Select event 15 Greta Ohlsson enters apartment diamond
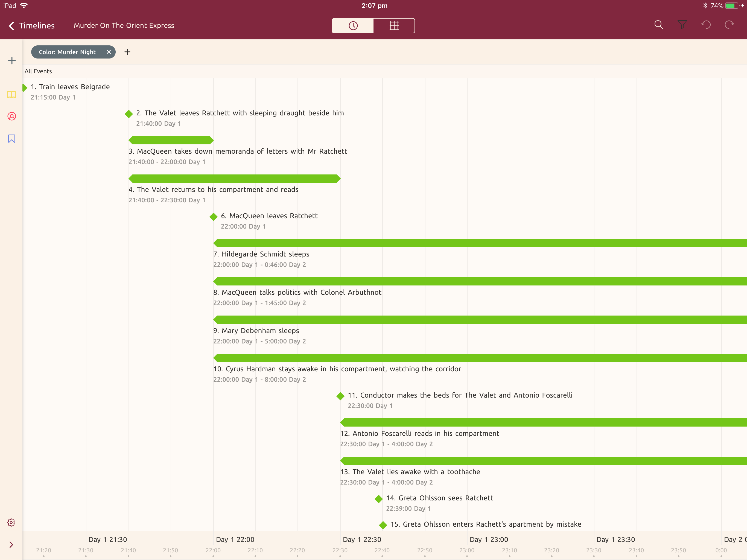The height and width of the screenshot is (560, 747). 383,525
